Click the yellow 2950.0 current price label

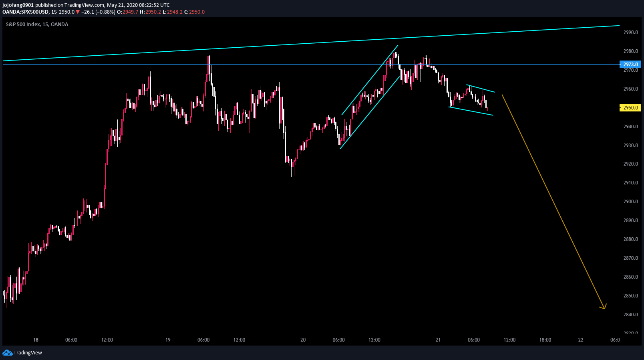click(x=630, y=108)
